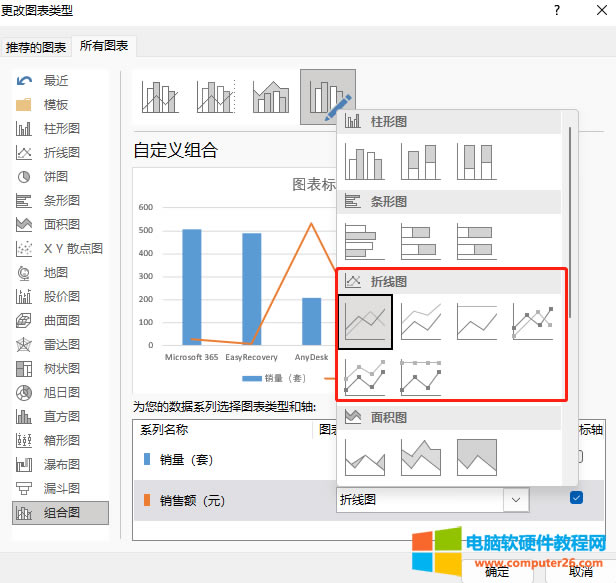Click the 确定 button

point(496,571)
